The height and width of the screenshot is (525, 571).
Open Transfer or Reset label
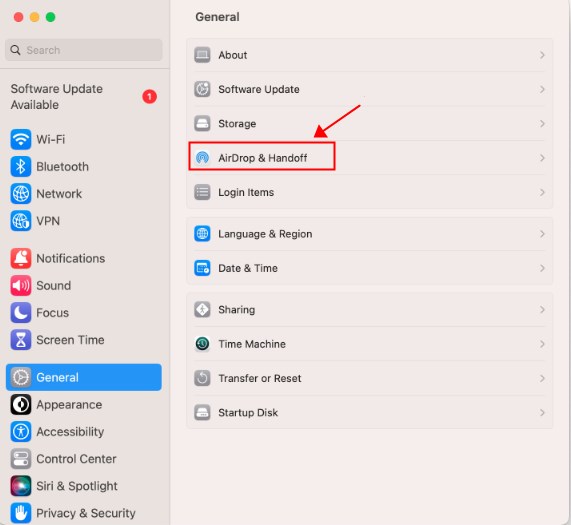pyautogui.click(x=260, y=378)
